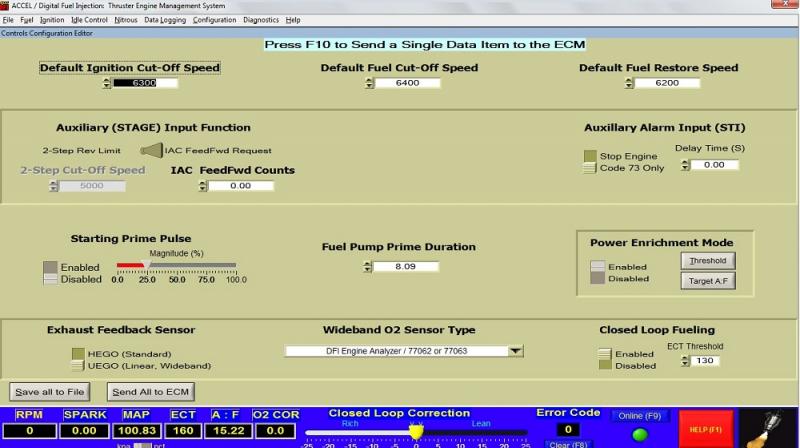Screen dimensions: 800x448
Task: Click the Error Code value box
Action: (568, 430)
